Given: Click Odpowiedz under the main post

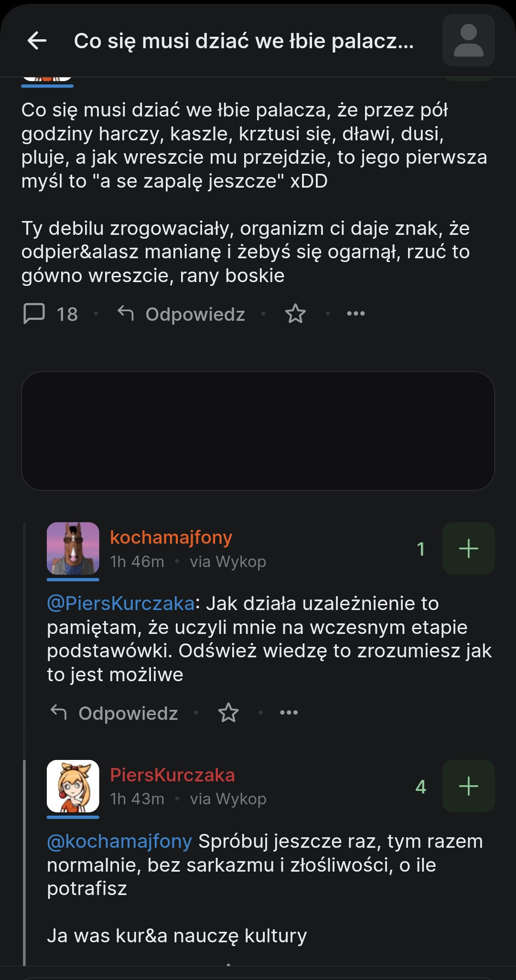Looking at the screenshot, I should [x=182, y=314].
